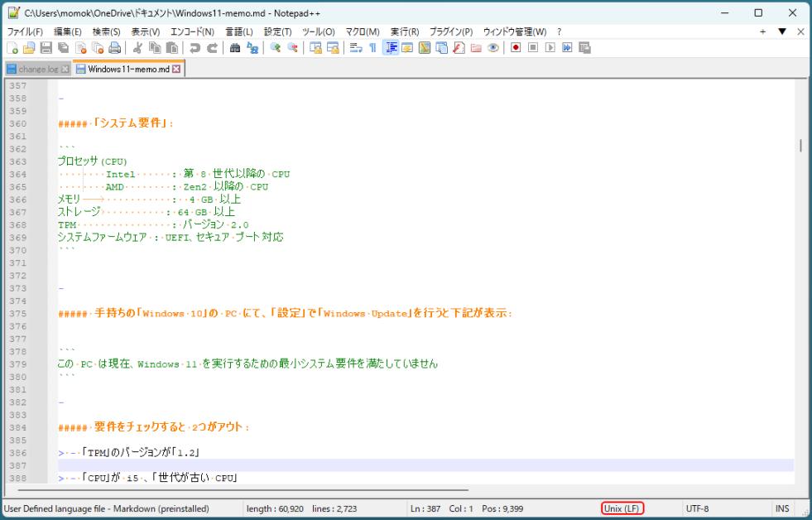Create a new document with New icon
The height and width of the screenshot is (520, 812).
coord(12,48)
